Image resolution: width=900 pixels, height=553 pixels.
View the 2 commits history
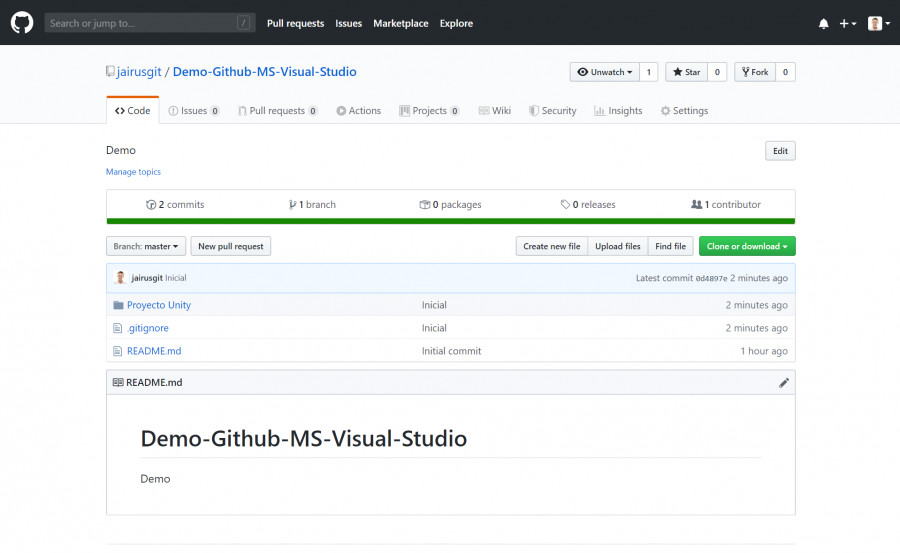click(x=175, y=204)
